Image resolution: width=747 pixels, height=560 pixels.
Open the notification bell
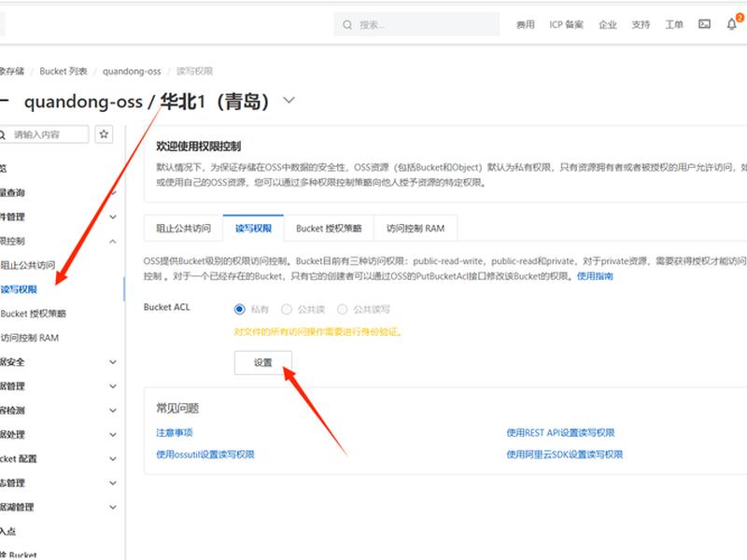click(731, 24)
